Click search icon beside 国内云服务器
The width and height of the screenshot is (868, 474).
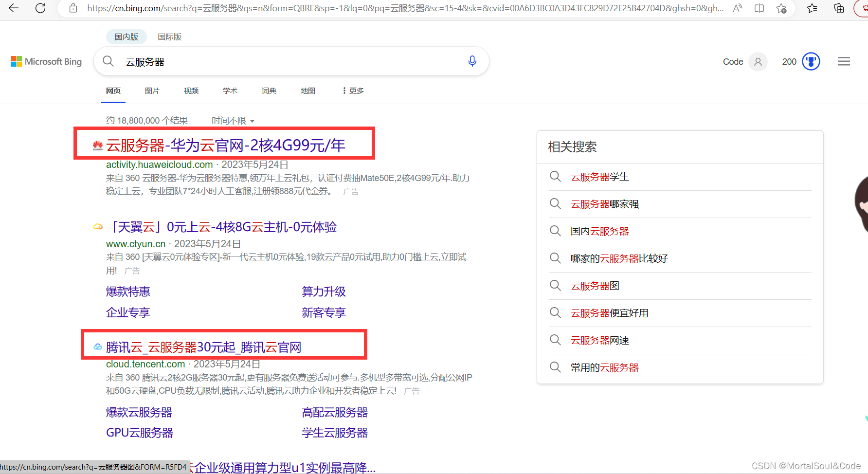click(x=555, y=231)
